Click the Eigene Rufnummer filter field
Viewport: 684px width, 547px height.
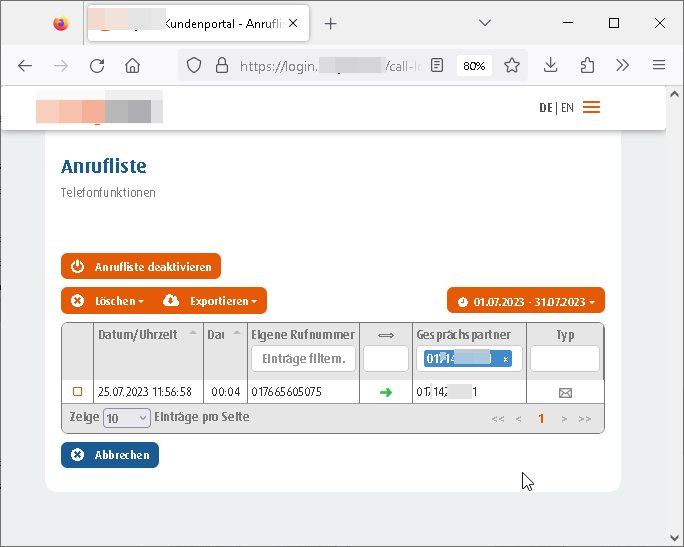click(303, 359)
